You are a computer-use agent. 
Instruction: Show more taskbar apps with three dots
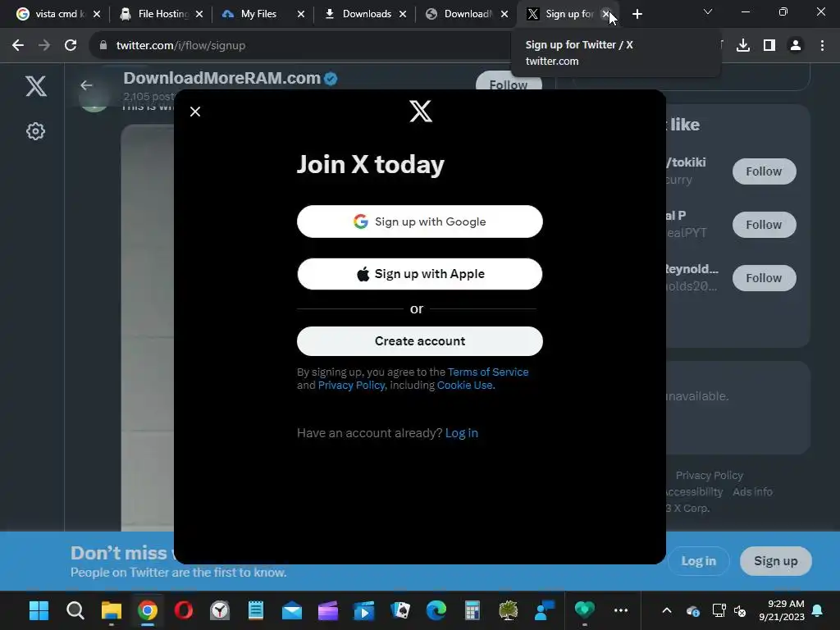pos(621,610)
